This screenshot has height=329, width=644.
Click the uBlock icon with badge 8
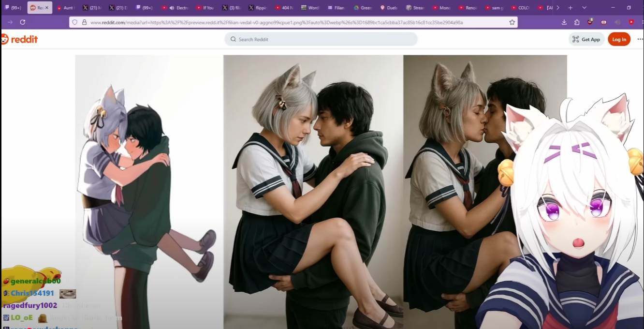click(x=590, y=22)
